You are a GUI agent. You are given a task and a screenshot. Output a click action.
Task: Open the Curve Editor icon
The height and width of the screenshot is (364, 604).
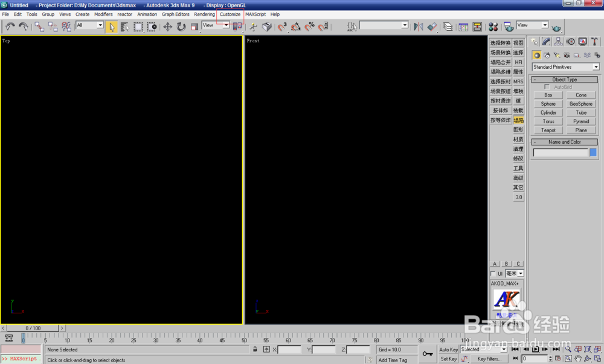point(463,27)
